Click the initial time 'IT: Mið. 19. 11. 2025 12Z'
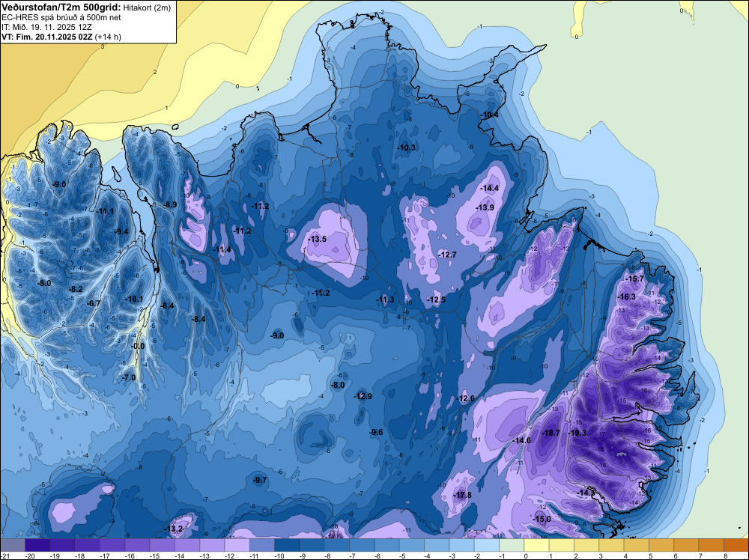The width and height of the screenshot is (749, 560). [46, 27]
